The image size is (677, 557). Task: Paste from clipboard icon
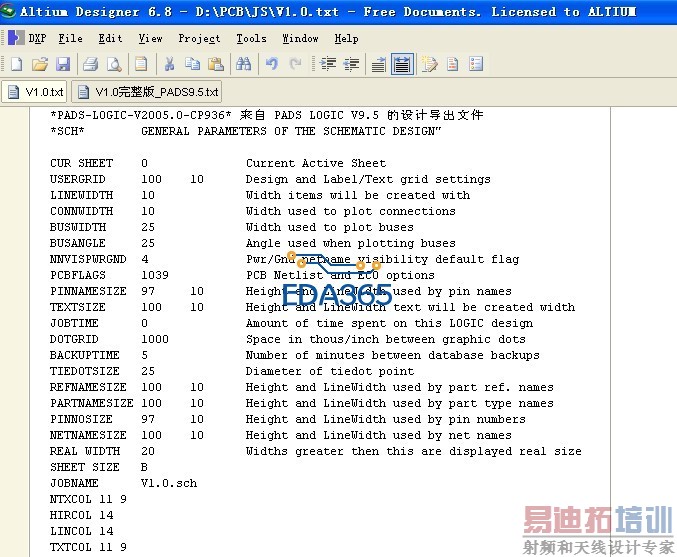[216, 64]
